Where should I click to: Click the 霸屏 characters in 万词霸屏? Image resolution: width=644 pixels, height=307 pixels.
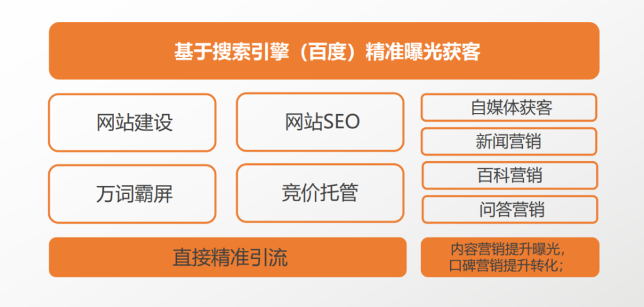154,194
